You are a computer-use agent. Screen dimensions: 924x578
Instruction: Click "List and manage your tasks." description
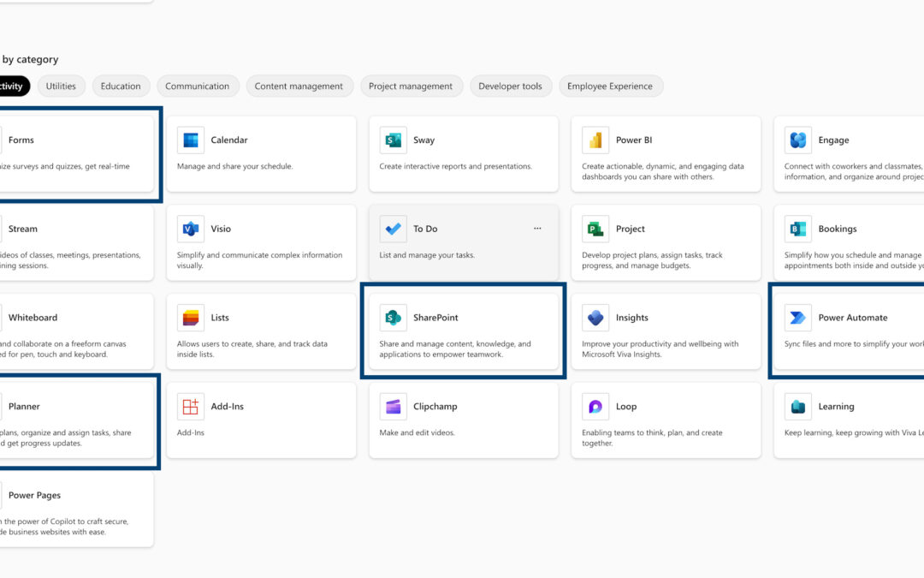(427, 255)
